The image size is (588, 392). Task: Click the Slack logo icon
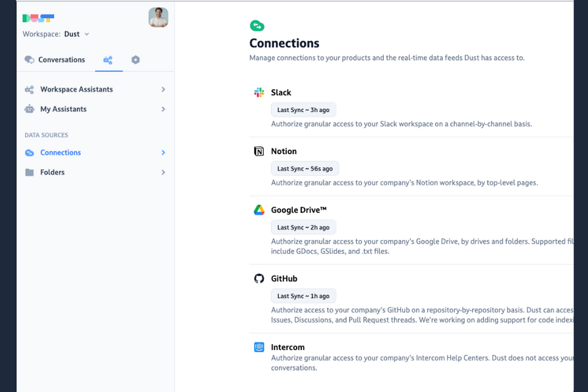click(x=259, y=92)
